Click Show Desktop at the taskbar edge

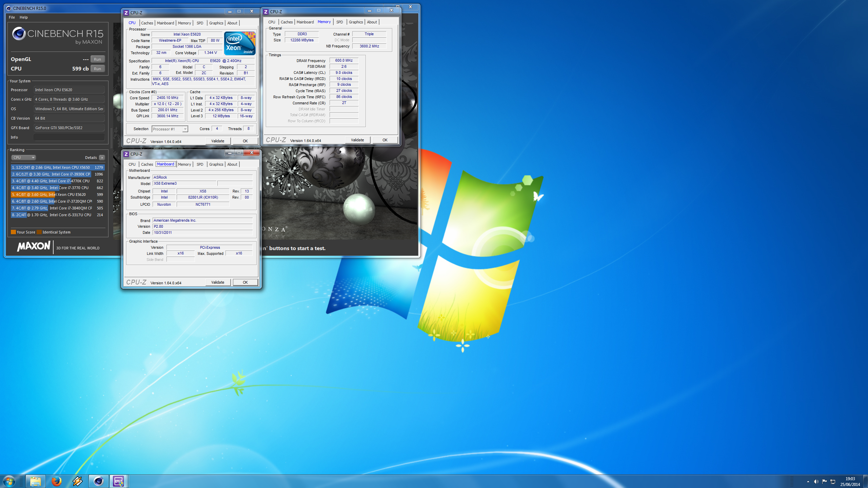[866, 482]
